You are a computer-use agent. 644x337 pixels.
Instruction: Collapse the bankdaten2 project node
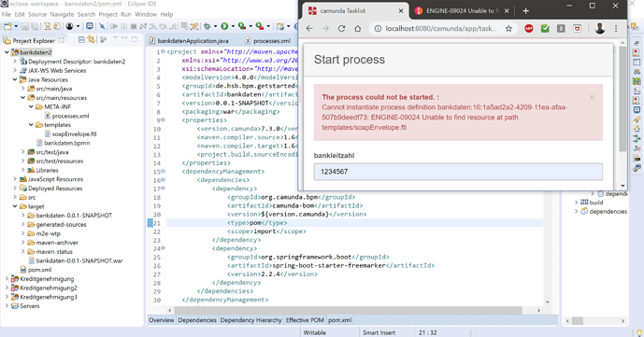7,52
